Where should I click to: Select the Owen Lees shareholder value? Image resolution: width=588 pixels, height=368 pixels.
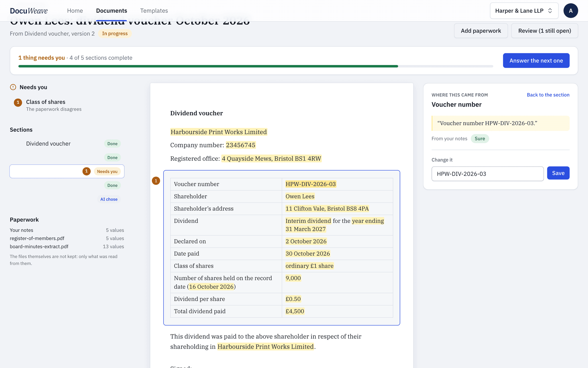pyautogui.click(x=300, y=196)
